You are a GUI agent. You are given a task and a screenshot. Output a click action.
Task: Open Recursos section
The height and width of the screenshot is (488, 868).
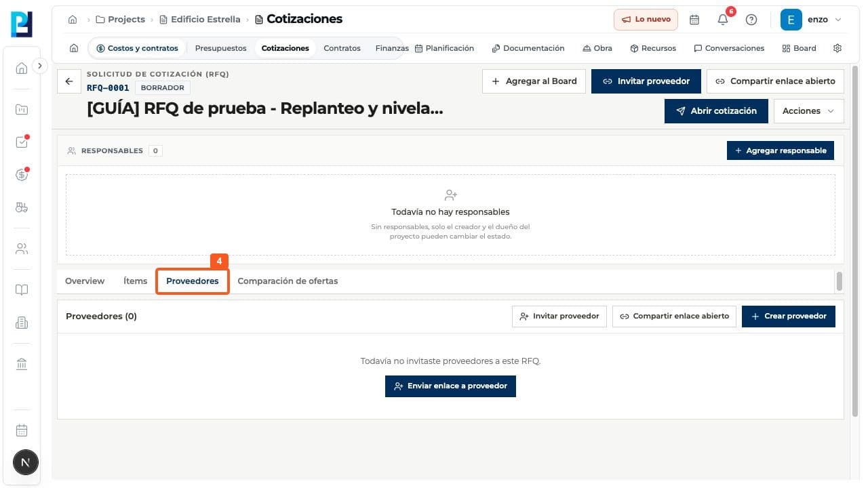click(x=653, y=48)
